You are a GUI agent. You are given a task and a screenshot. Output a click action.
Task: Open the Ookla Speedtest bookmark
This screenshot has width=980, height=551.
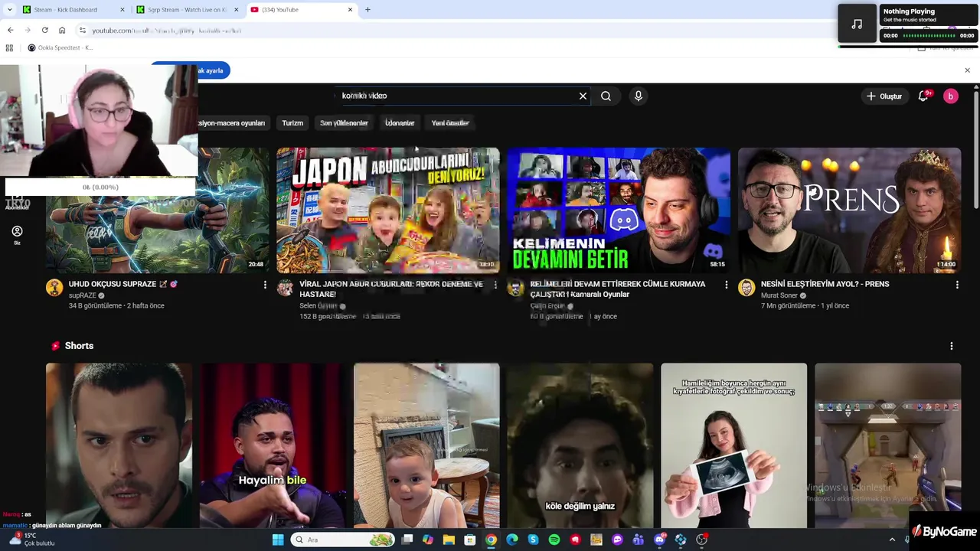[x=60, y=47]
